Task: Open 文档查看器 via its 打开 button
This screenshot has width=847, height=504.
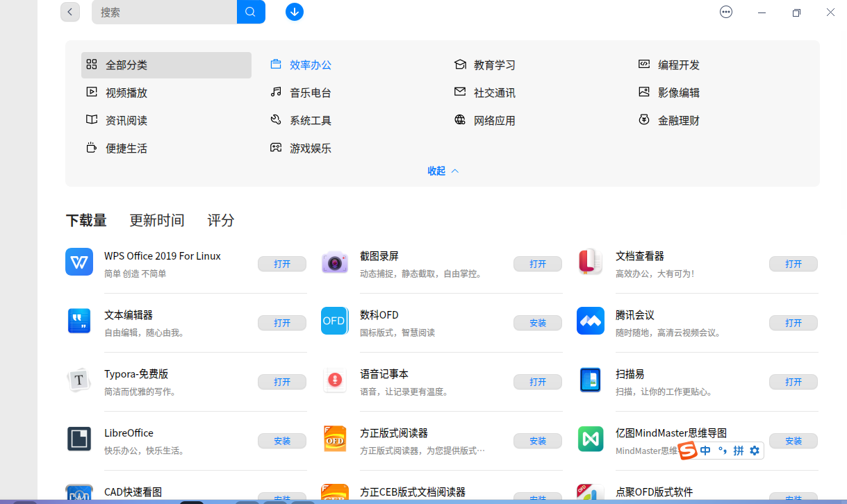Action: coord(793,264)
